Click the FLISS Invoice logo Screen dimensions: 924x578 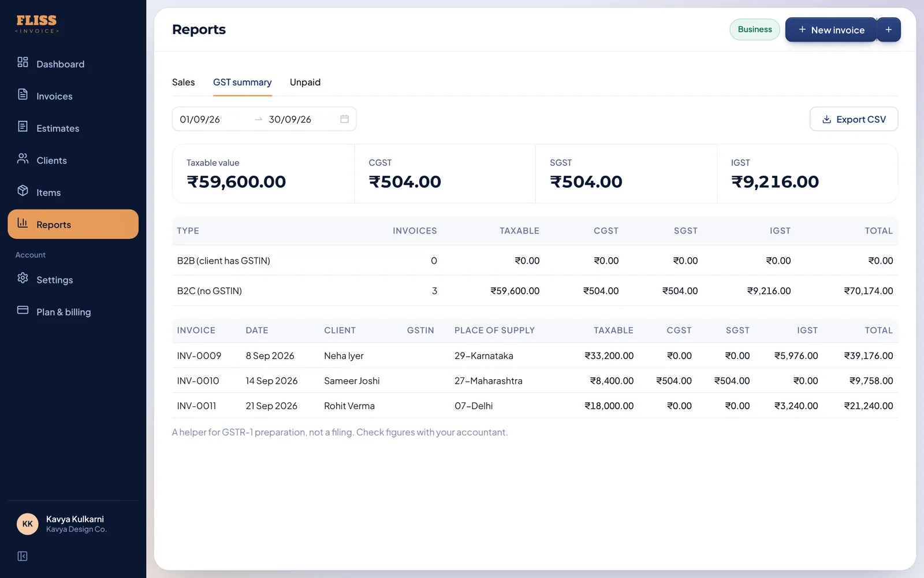[36, 24]
